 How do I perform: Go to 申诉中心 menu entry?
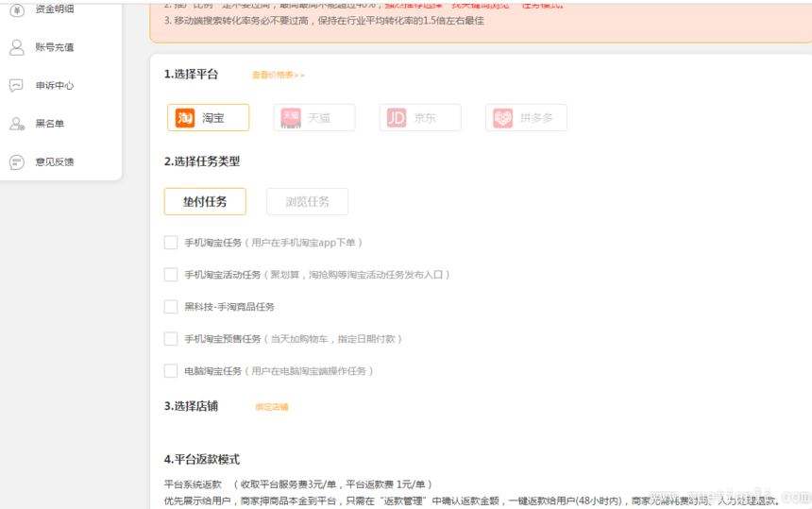tap(55, 85)
